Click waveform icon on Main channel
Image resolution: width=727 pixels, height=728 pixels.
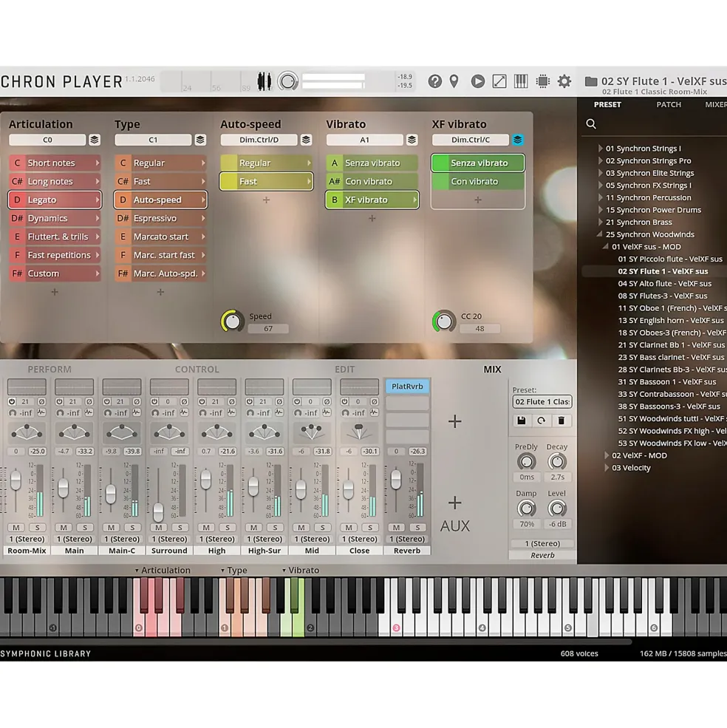89,412
